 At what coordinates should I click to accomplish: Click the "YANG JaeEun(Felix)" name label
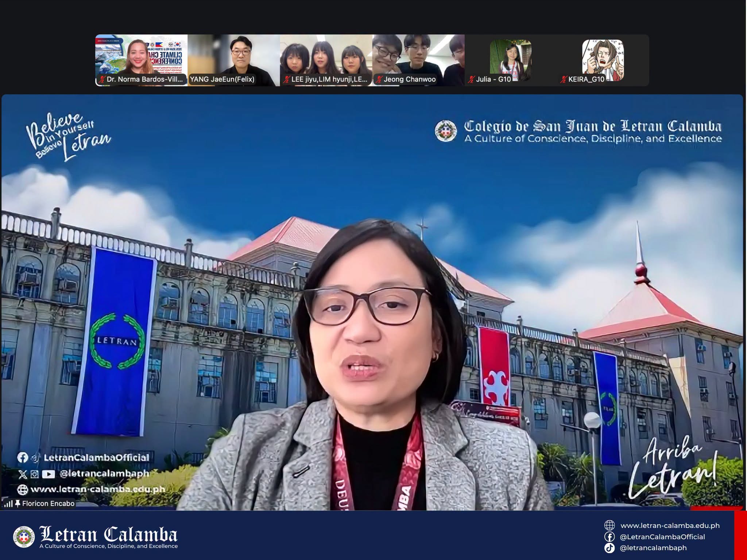coord(222,79)
